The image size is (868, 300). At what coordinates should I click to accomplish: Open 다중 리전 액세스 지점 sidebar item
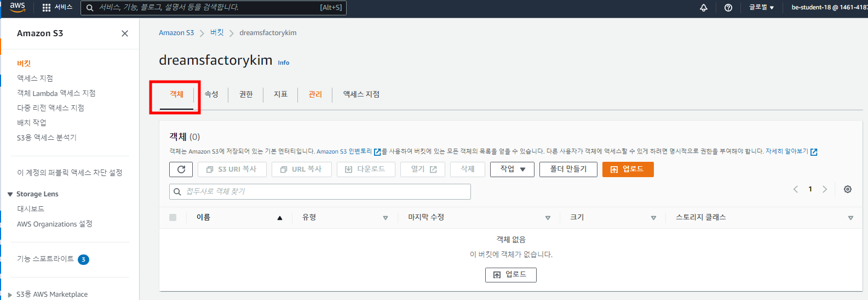pos(51,108)
